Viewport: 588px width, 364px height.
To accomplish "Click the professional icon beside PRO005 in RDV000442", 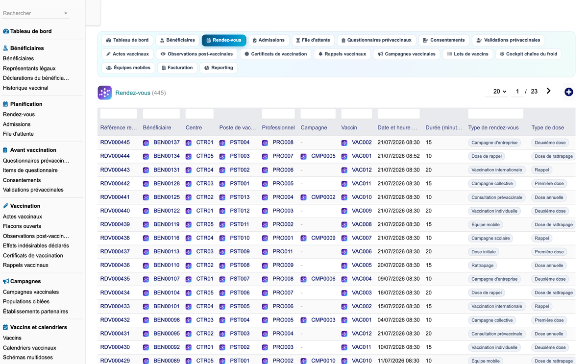I will pyautogui.click(x=265, y=184).
